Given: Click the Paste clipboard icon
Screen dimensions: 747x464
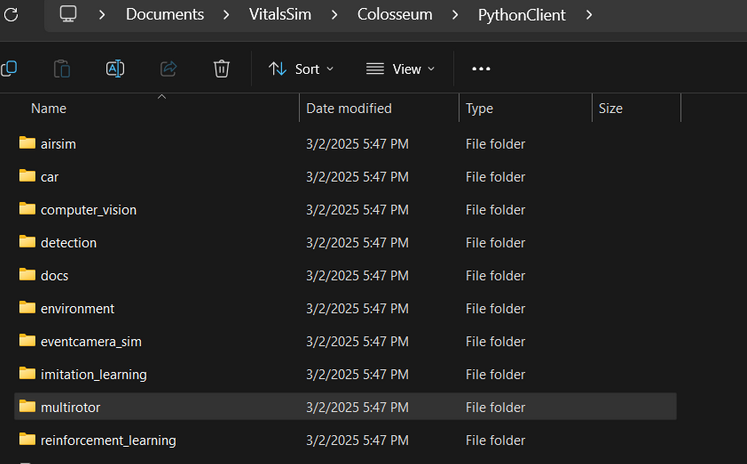Looking at the screenshot, I should 62,69.
